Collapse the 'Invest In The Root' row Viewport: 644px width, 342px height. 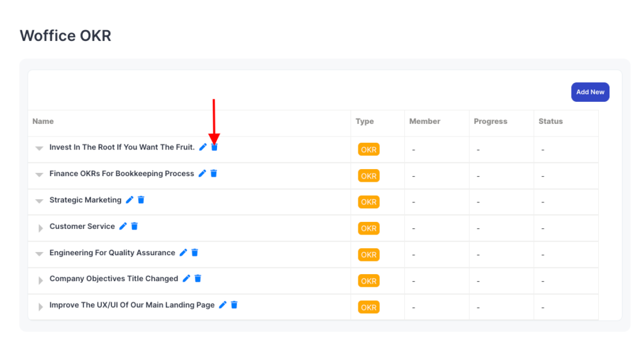pos(39,148)
